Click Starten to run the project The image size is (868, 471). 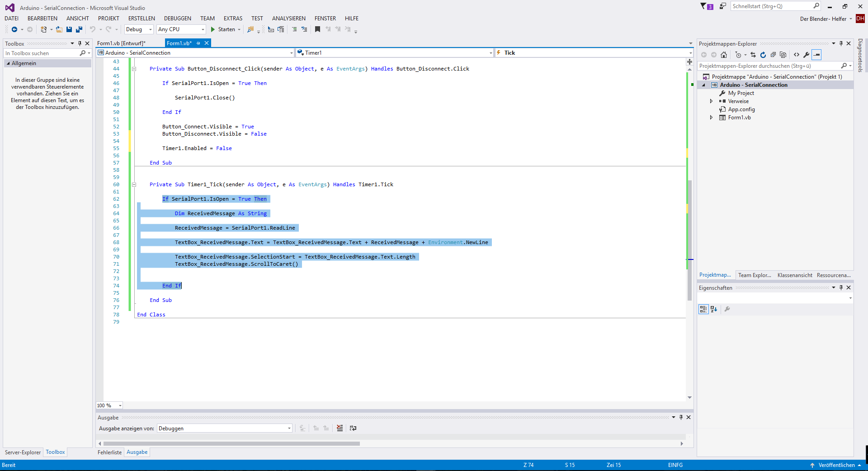tap(226, 29)
